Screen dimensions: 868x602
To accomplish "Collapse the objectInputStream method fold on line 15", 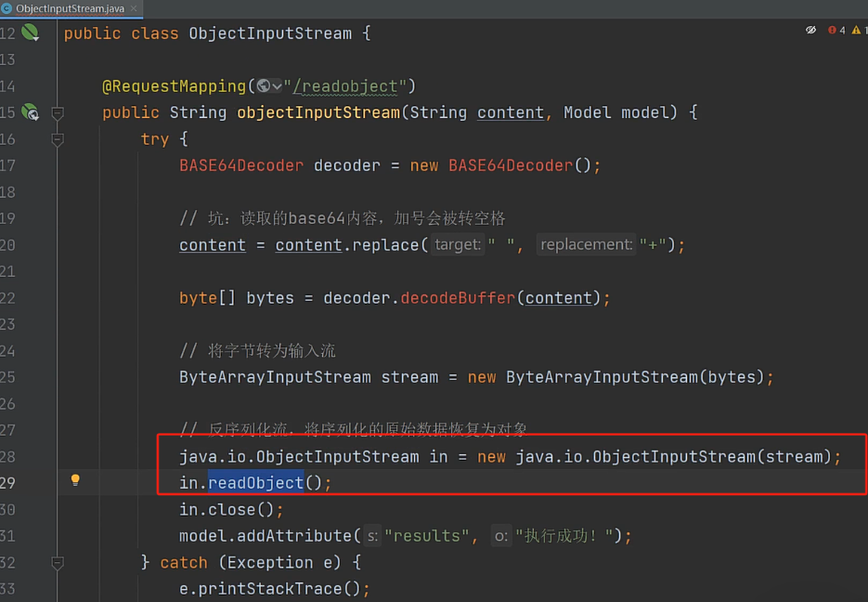I will point(58,112).
